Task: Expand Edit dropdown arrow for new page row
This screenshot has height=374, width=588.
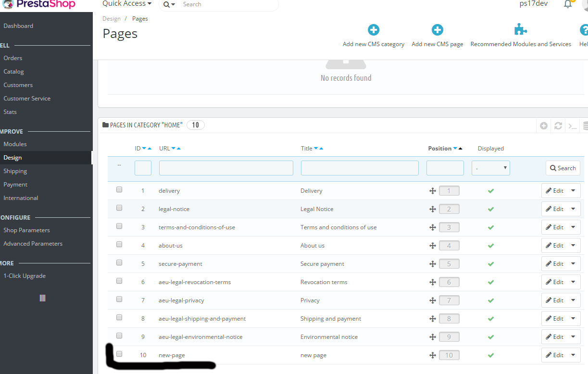Action: (573, 355)
